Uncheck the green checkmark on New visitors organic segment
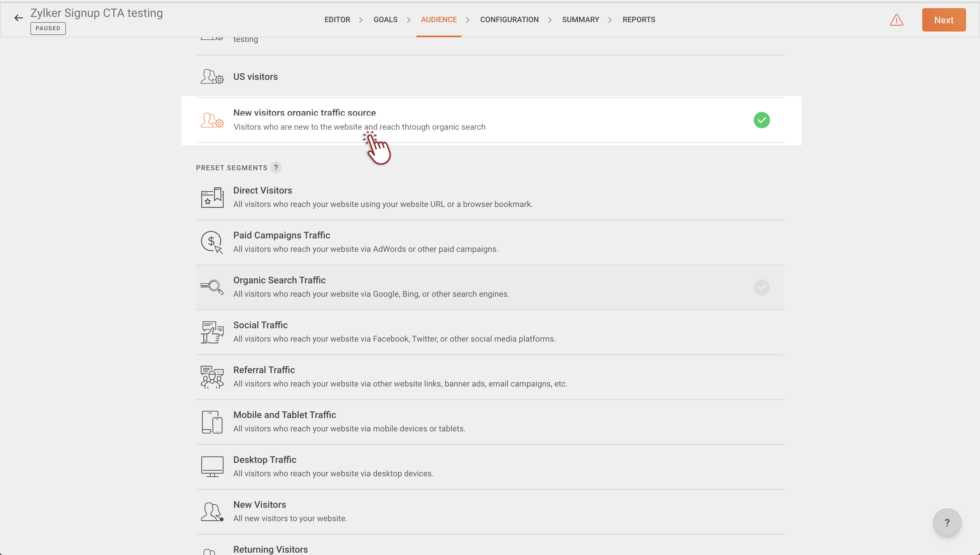Viewport: 980px width, 555px height. click(761, 120)
